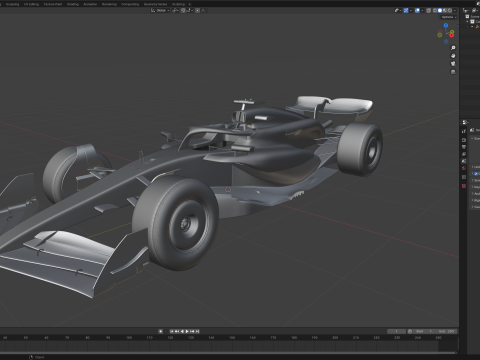The width and height of the screenshot is (480, 360).
Task: Play the animation forward
Action: coord(187,331)
